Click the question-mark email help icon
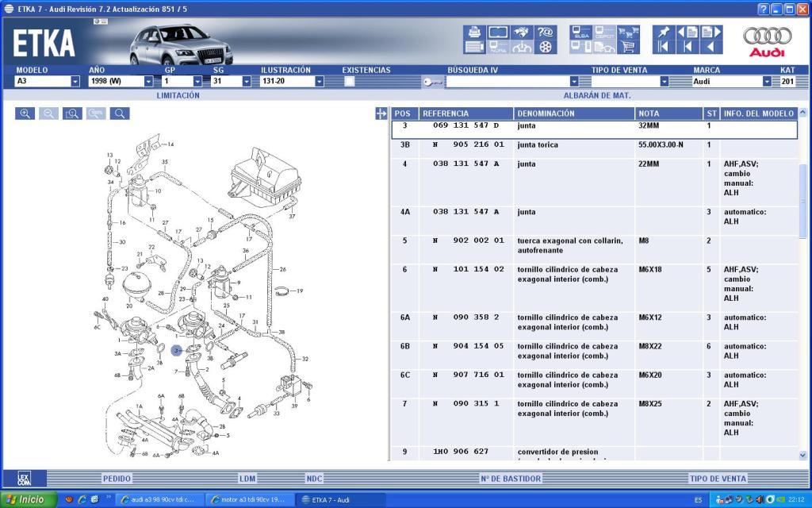The image size is (812, 508). pos(546,32)
